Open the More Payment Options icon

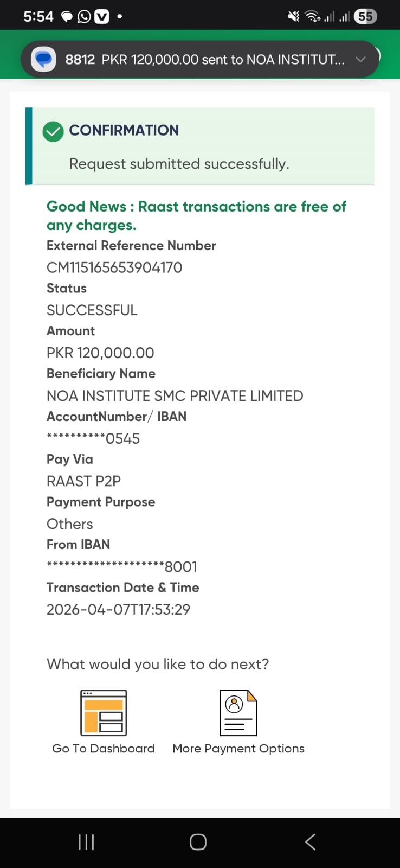(238, 712)
